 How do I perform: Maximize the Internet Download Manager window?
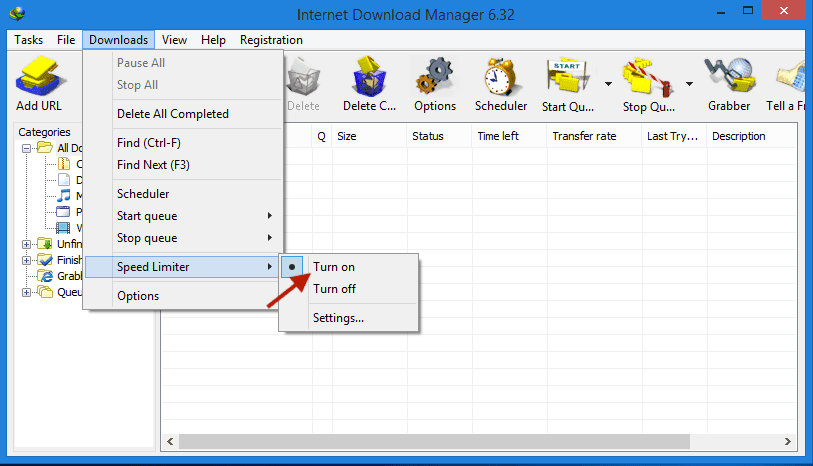[748, 10]
